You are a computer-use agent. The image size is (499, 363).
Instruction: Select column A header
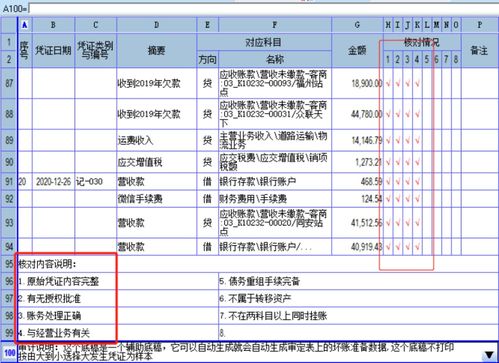click(x=24, y=25)
